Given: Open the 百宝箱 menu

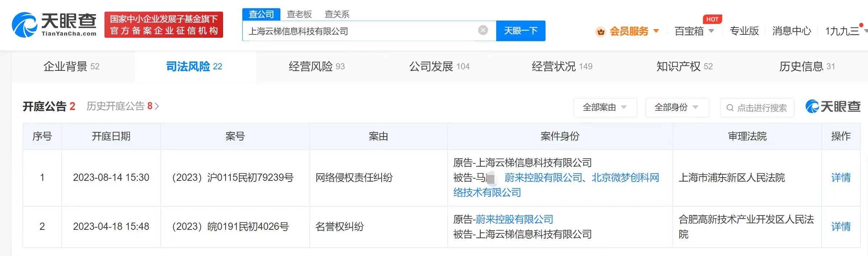Looking at the screenshot, I should 689,31.
